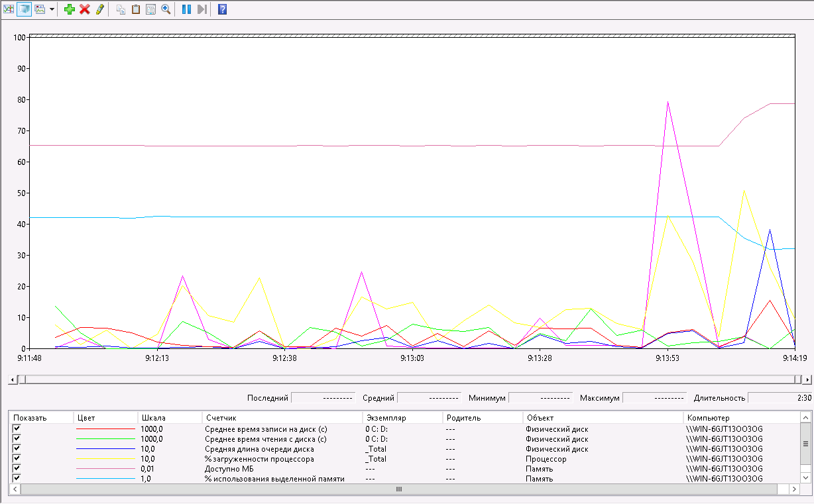Toggle the '% загруженности процессора' checkbox
Viewport: 814px width, 504px height.
(17, 458)
